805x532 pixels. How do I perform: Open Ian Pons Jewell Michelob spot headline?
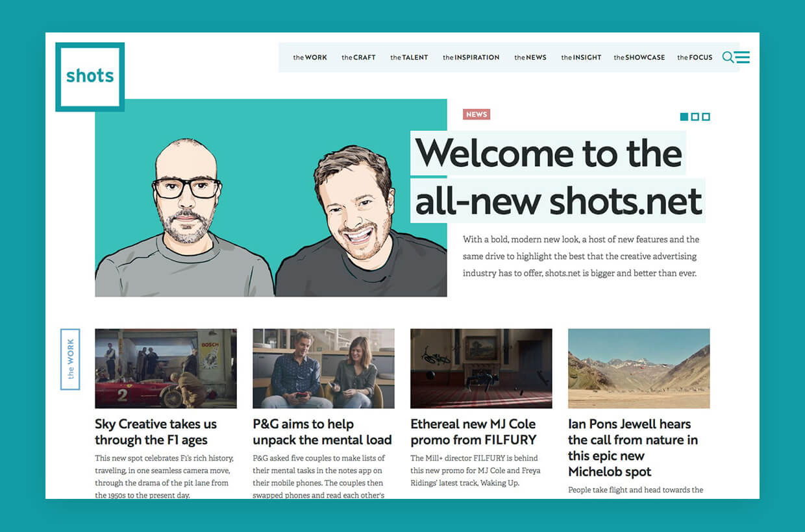(633, 448)
